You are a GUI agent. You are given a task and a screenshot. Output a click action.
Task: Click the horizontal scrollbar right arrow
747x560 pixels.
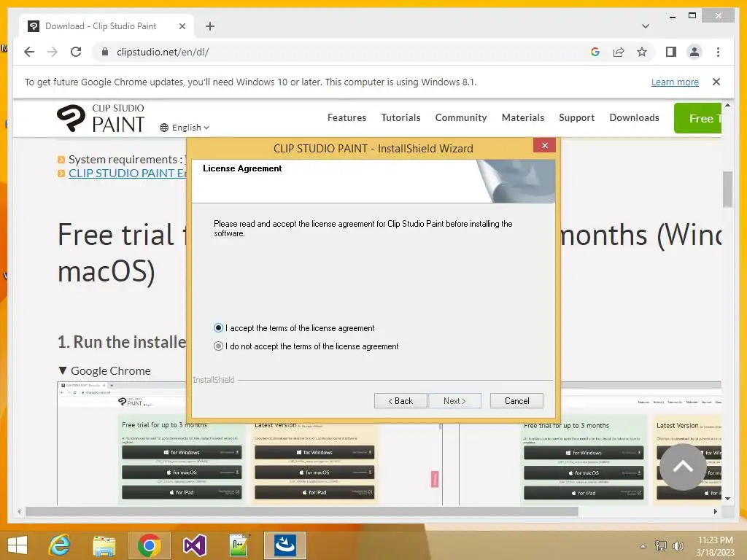(x=715, y=511)
